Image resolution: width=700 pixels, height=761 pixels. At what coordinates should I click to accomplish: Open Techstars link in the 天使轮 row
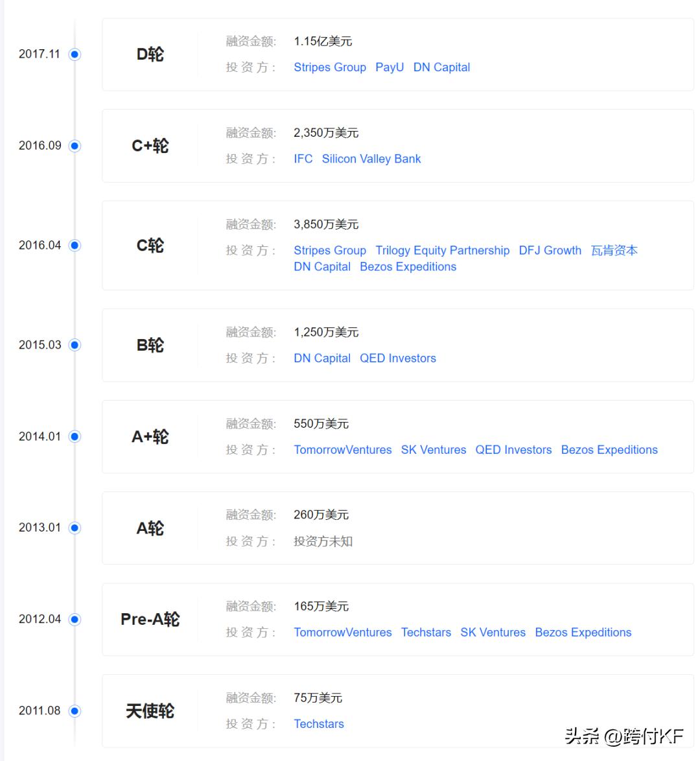(x=318, y=723)
